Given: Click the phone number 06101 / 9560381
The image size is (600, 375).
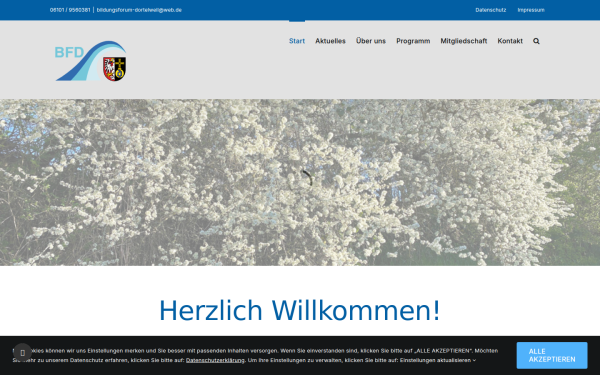Looking at the screenshot, I should tap(70, 10).
